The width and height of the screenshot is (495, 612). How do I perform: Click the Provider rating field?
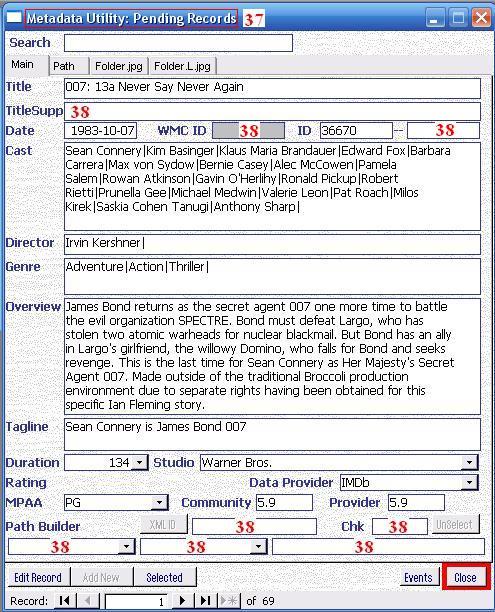(x=416, y=503)
